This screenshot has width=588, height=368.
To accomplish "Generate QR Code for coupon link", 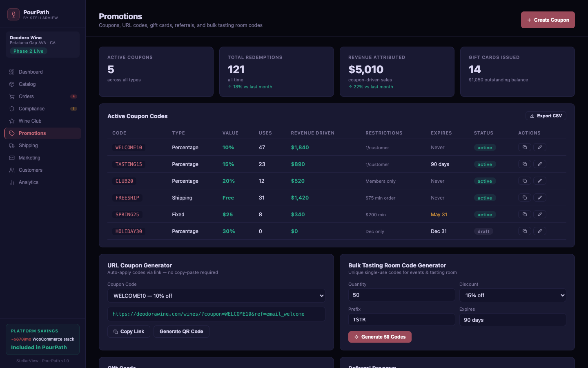I will click(x=181, y=332).
